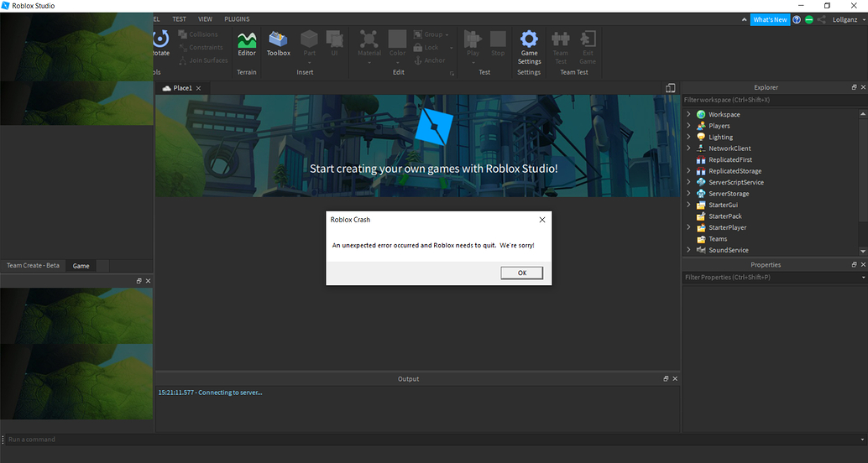Image resolution: width=868 pixels, height=463 pixels.
Task: Open the Properties filter dropdown arrow
Action: coord(864,277)
